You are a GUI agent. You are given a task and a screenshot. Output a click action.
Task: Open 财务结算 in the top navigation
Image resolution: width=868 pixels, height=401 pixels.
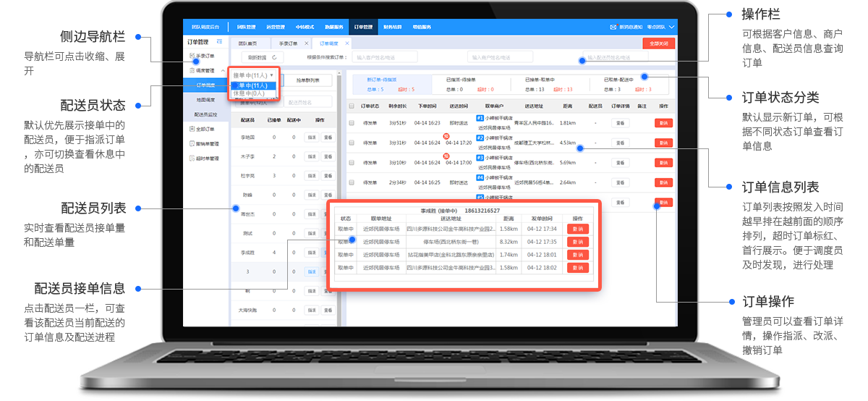(391, 27)
